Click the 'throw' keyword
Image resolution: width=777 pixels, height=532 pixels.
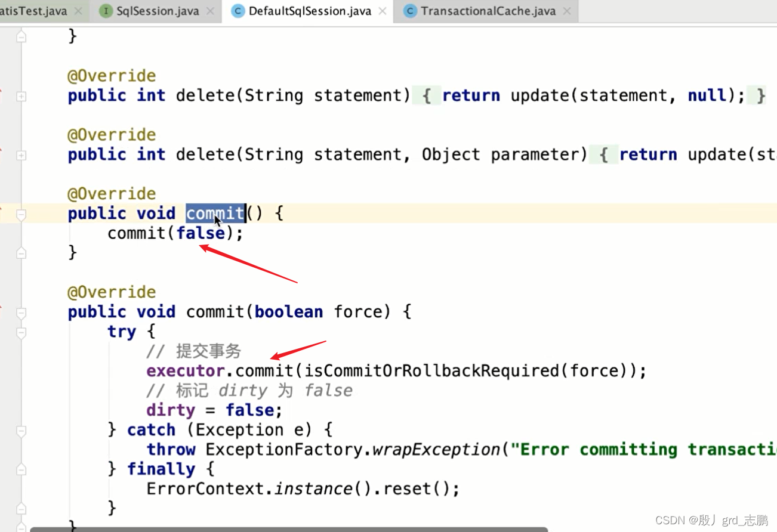coord(171,450)
